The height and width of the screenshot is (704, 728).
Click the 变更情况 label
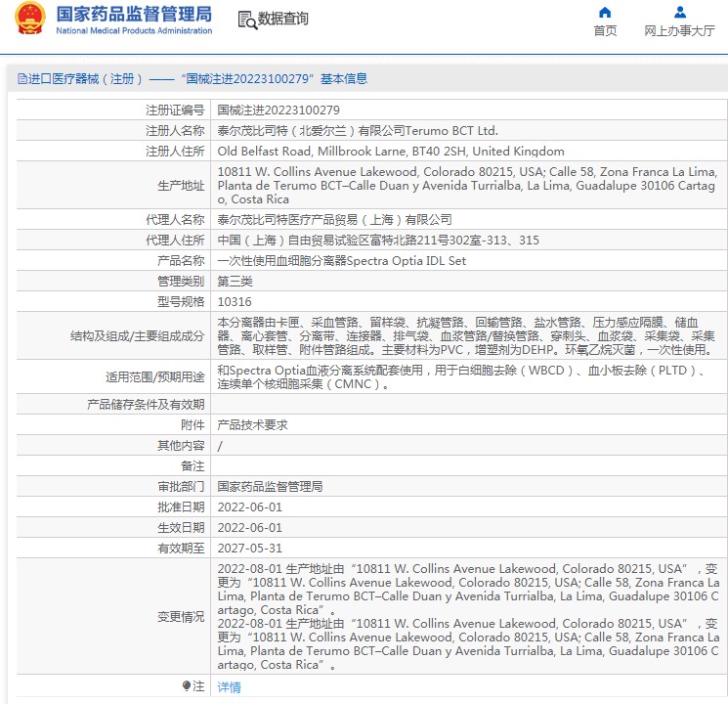(181, 616)
